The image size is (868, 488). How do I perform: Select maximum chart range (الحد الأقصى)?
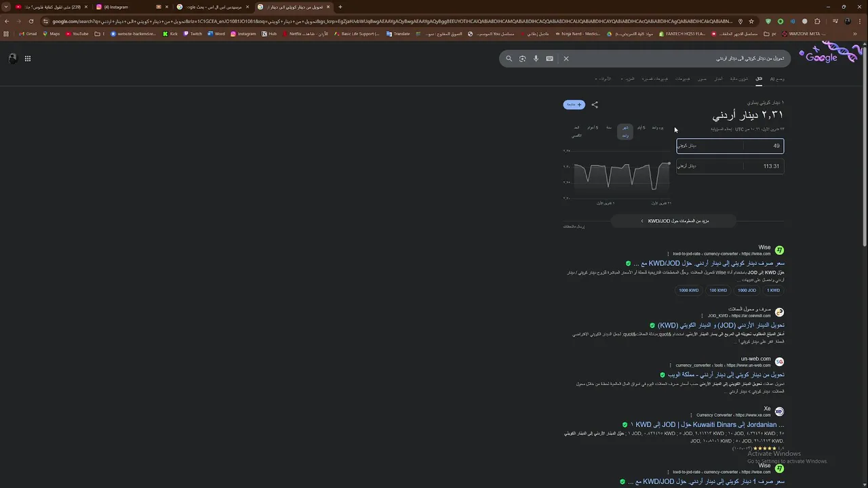point(576,131)
